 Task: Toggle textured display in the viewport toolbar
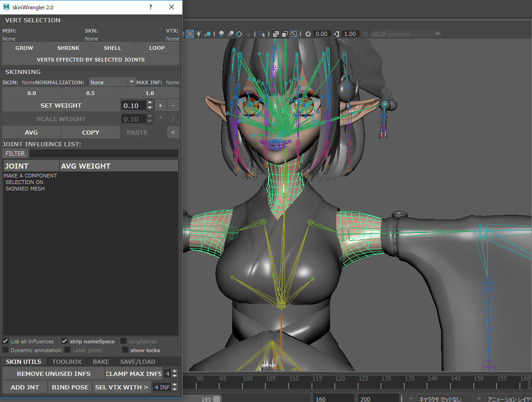[189, 34]
